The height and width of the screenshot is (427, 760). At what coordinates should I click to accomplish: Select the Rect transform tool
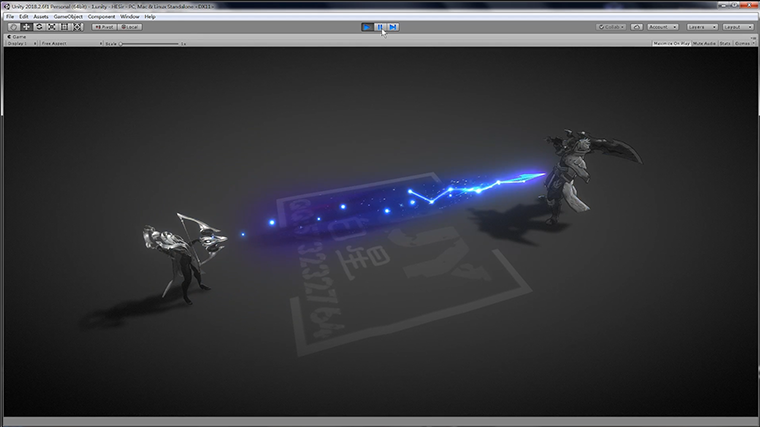(x=65, y=27)
